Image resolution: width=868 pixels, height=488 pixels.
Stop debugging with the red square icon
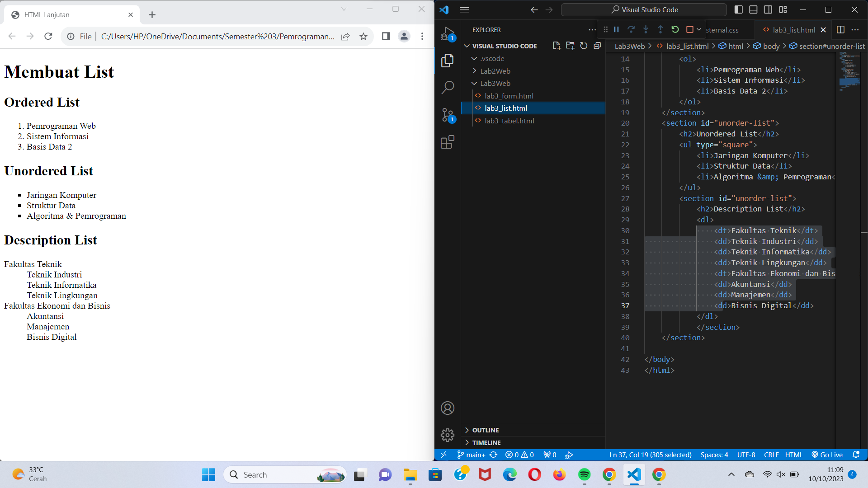690,29
